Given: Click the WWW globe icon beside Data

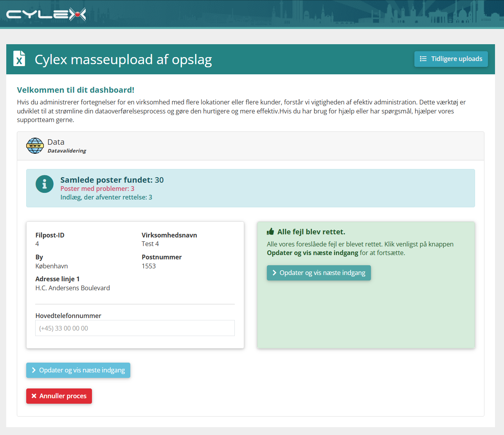Looking at the screenshot, I should 35,146.
